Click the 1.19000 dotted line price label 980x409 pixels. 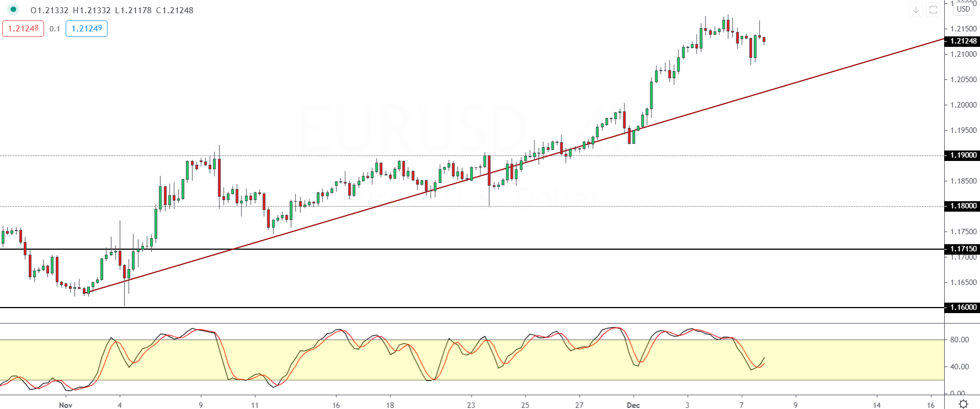pos(963,155)
